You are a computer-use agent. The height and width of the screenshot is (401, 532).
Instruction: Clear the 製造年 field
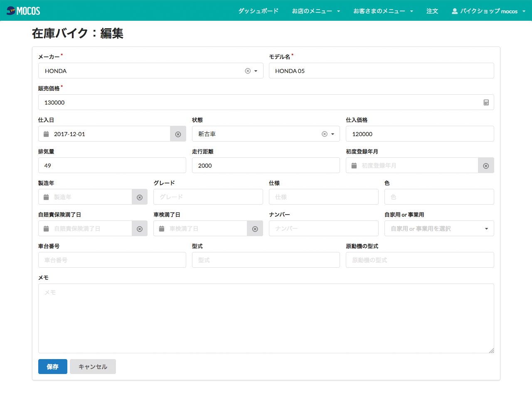tap(140, 197)
